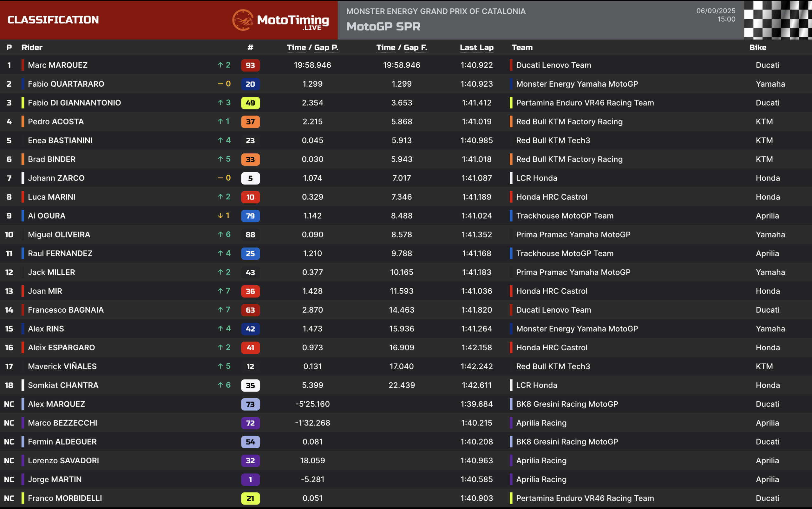Screen dimensions: 812x509
Task: Click number badge 5 for Johann Zarco
Action: click(250, 178)
